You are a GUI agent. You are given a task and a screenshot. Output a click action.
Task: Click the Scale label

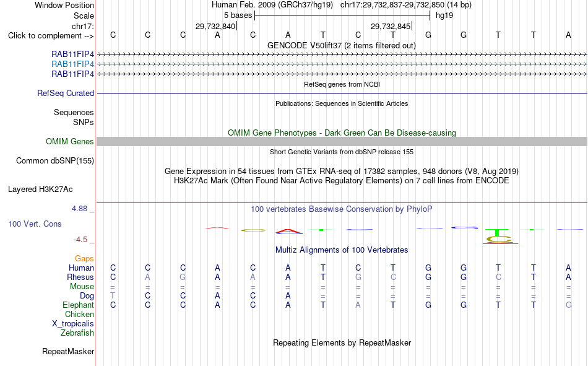click(x=84, y=15)
